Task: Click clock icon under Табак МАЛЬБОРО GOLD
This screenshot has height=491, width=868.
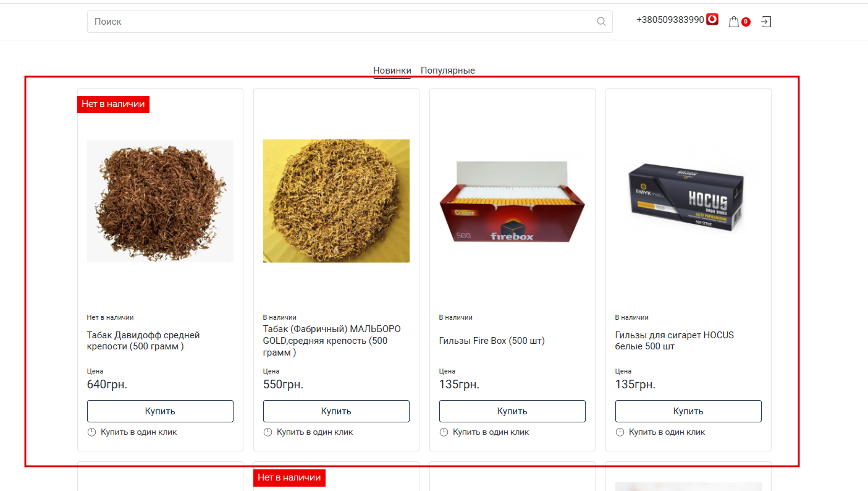Action: [268, 432]
